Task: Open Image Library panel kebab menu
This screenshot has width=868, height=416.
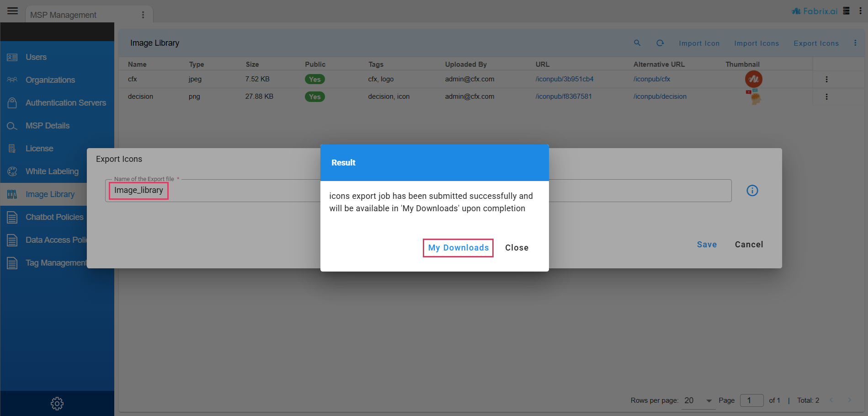Action: pyautogui.click(x=855, y=43)
